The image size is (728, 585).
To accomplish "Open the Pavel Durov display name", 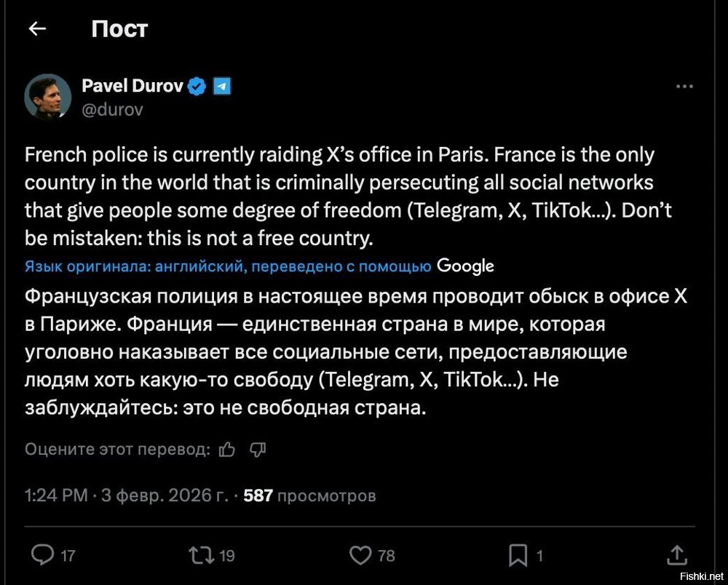I will point(131,86).
